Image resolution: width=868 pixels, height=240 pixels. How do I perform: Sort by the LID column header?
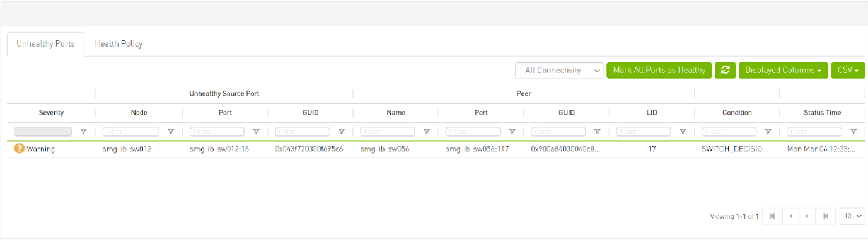tap(652, 113)
